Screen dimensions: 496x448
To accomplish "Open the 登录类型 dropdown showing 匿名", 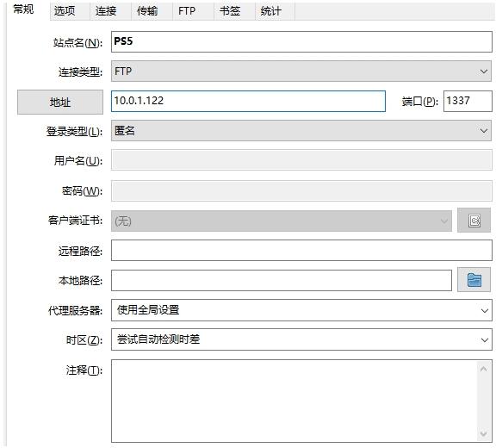I will tap(301, 130).
